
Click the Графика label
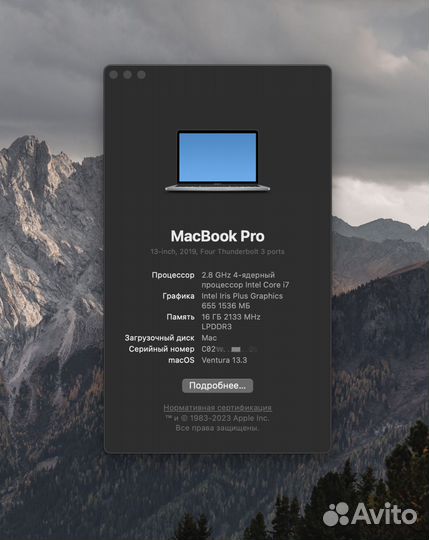tap(178, 296)
